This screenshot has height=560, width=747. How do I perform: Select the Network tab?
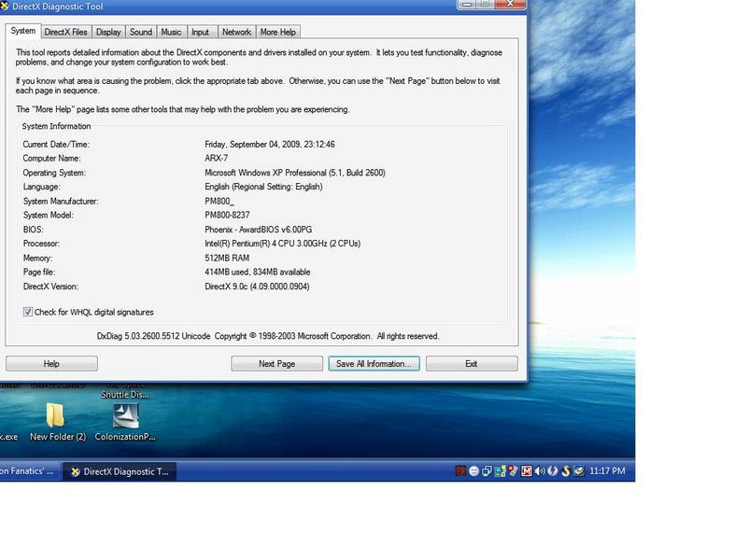coord(236,32)
